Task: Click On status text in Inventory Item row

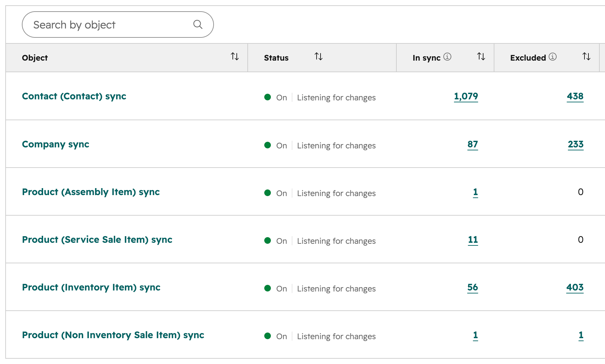Action: [281, 289]
